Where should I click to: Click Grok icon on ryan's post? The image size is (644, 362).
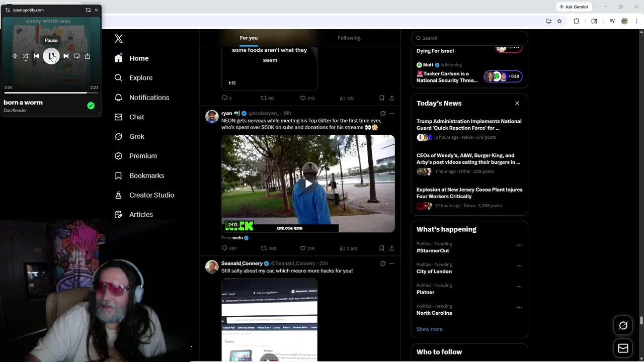pyautogui.click(x=383, y=114)
